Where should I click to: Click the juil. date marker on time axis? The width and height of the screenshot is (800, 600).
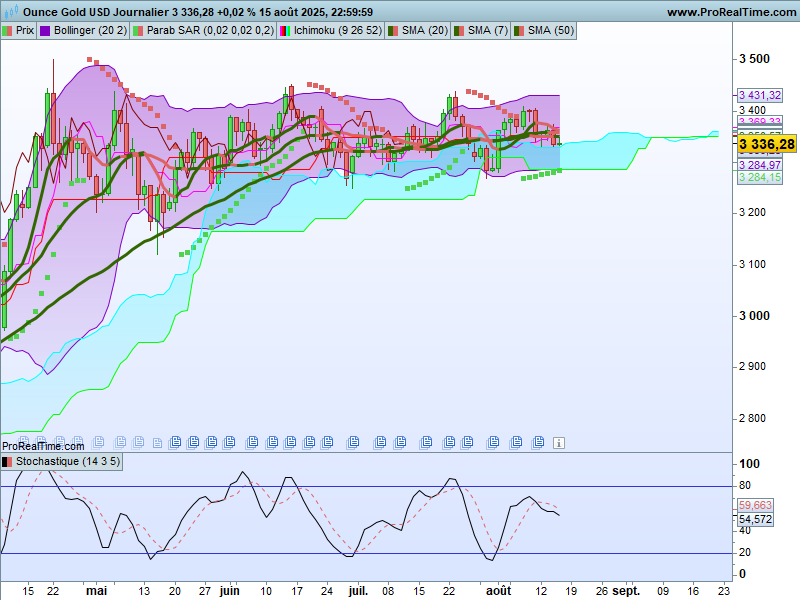click(357, 591)
